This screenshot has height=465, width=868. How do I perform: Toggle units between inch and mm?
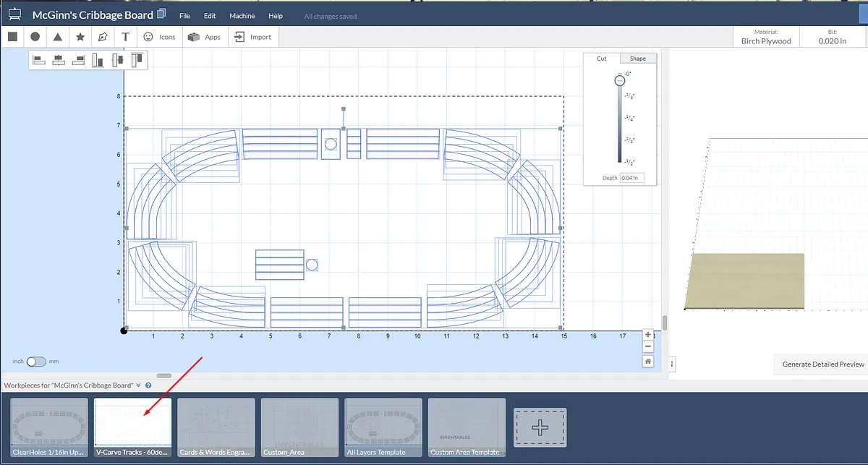35,361
